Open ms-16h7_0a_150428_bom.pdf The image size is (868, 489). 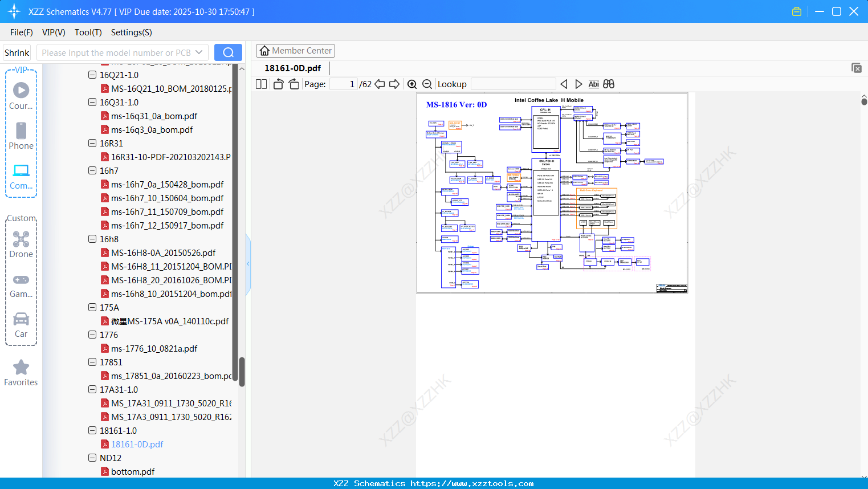click(x=168, y=184)
